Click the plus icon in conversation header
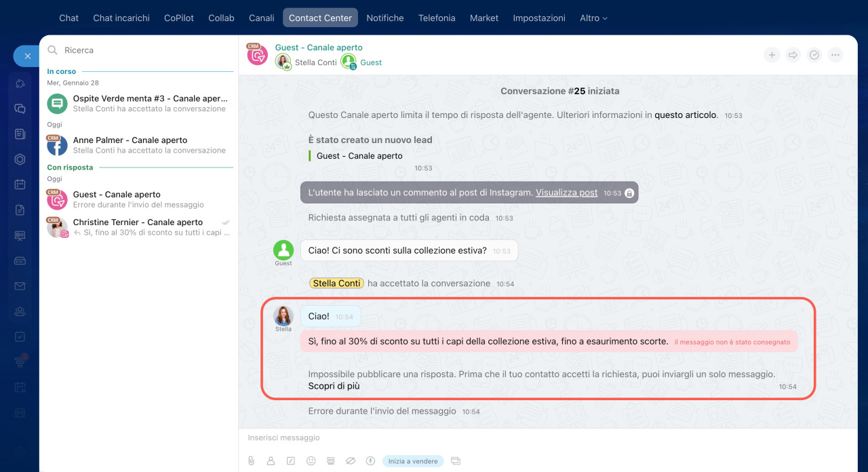868x472 pixels. pyautogui.click(x=772, y=55)
